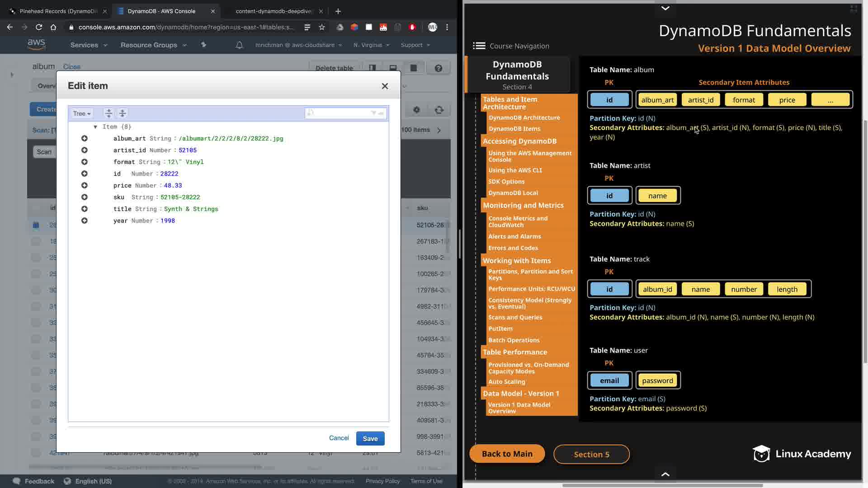The width and height of the screenshot is (868, 488).
Task: Bookmark page with the star icon
Action: click(322, 27)
